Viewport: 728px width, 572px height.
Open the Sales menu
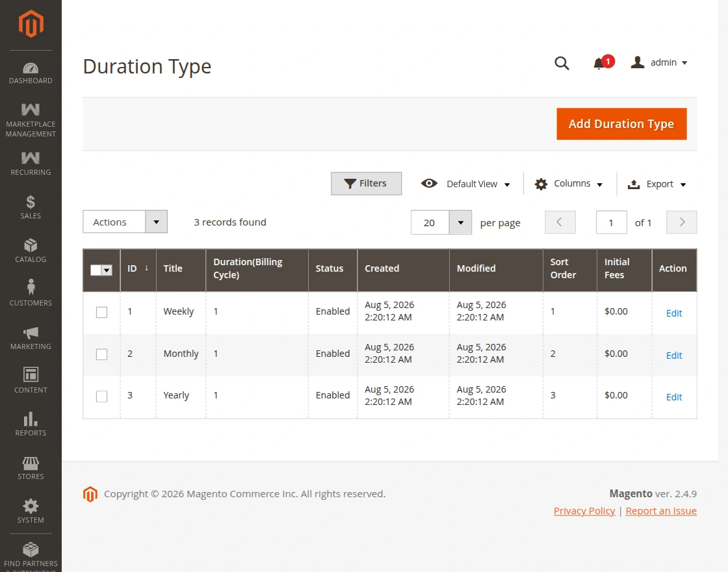(31, 207)
